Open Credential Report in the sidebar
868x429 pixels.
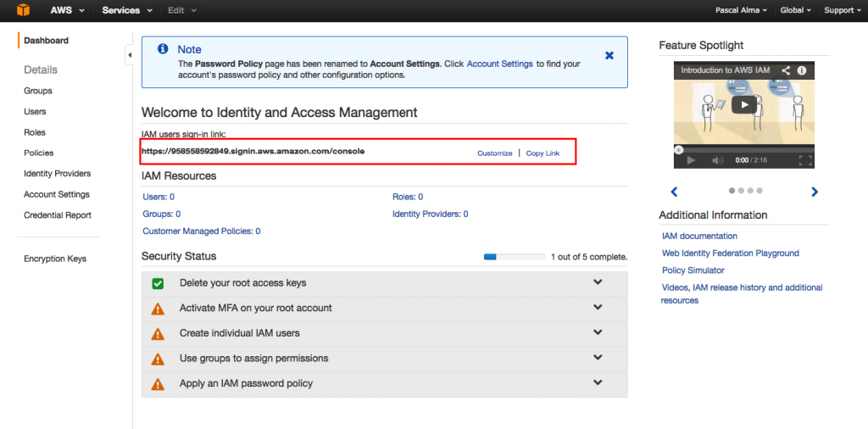click(58, 214)
